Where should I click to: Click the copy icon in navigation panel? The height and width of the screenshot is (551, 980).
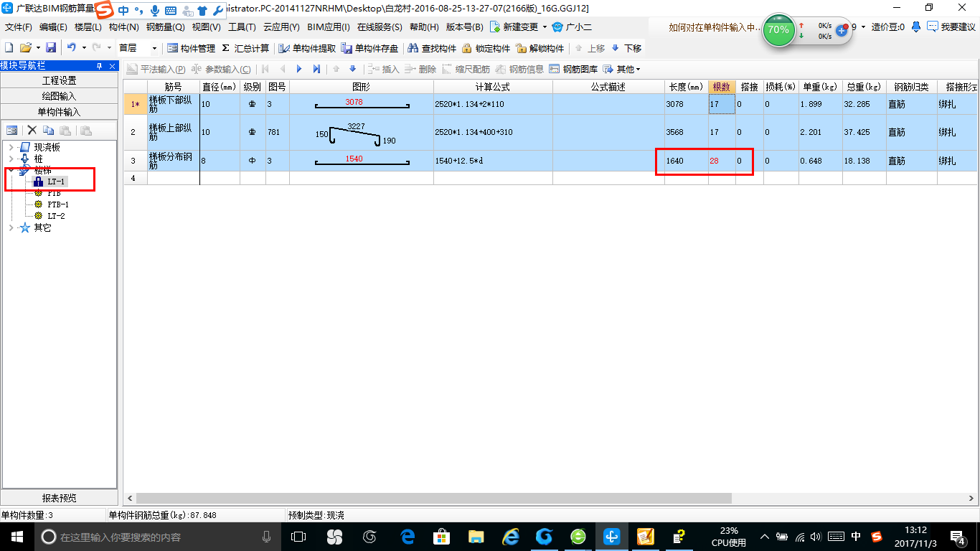click(x=48, y=130)
